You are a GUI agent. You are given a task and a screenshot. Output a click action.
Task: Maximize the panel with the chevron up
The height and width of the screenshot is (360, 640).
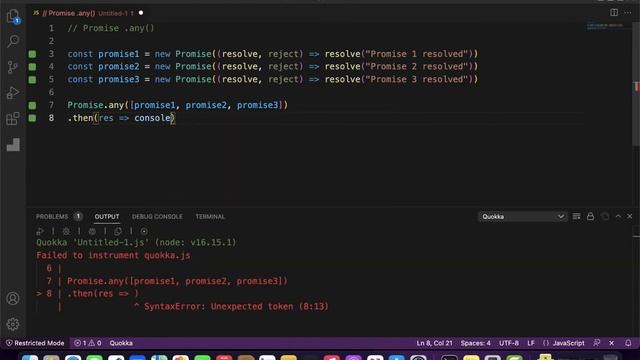click(618, 216)
